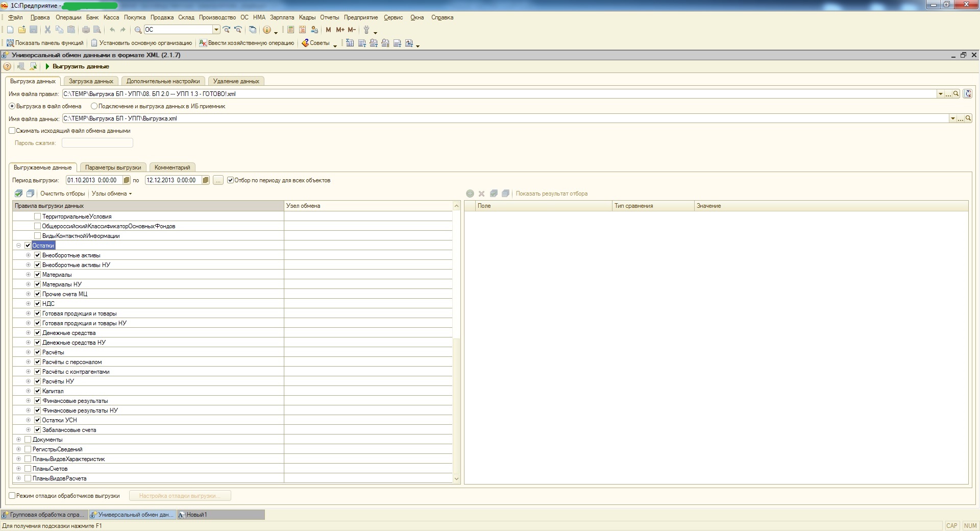The height and width of the screenshot is (531, 980).
Task: Click the Check all rules icon
Action: 18,194
